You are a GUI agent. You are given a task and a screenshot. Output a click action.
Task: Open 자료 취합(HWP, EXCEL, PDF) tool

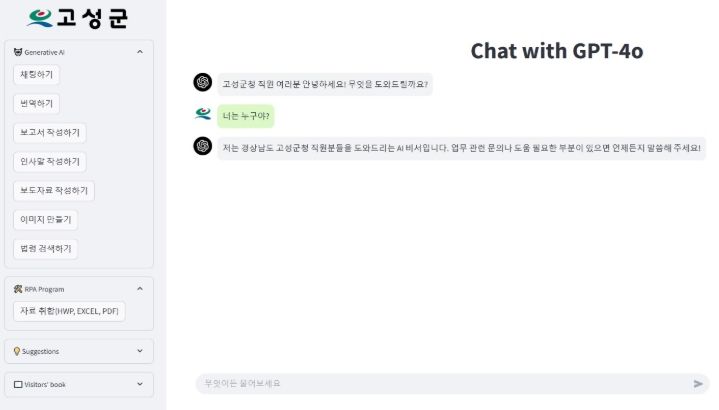(69, 311)
